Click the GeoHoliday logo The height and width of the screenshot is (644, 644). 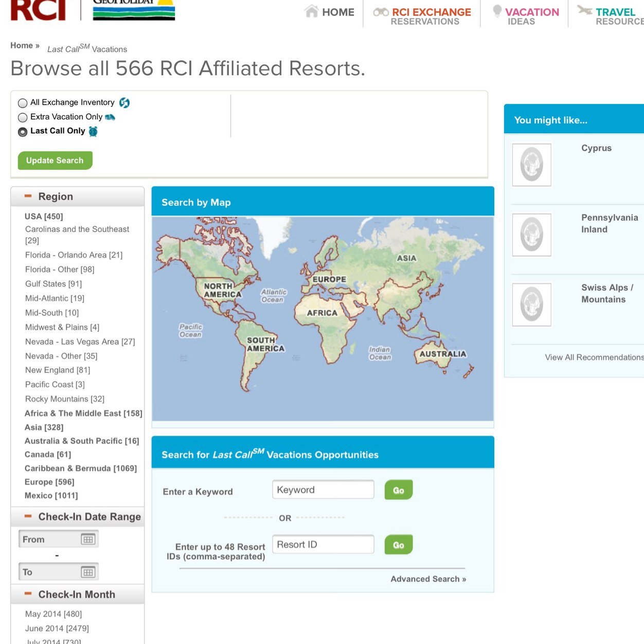coord(134,10)
